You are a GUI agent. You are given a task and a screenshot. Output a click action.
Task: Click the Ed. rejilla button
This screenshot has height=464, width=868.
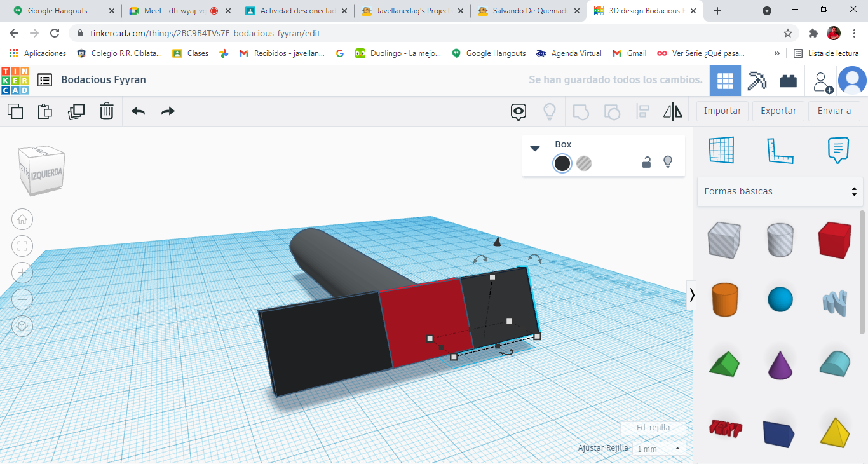[653, 428]
